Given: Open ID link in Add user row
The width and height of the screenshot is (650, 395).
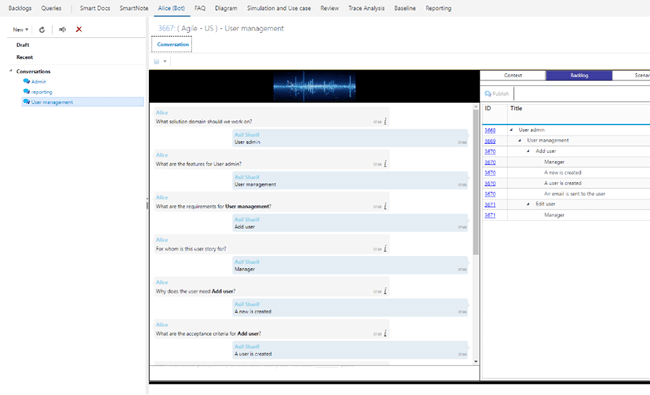Looking at the screenshot, I should 490,152.
